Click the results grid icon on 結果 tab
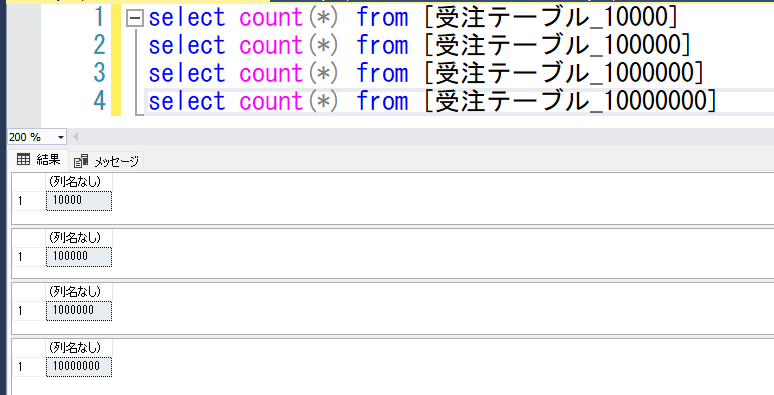The width and height of the screenshot is (774, 395). tap(23, 159)
